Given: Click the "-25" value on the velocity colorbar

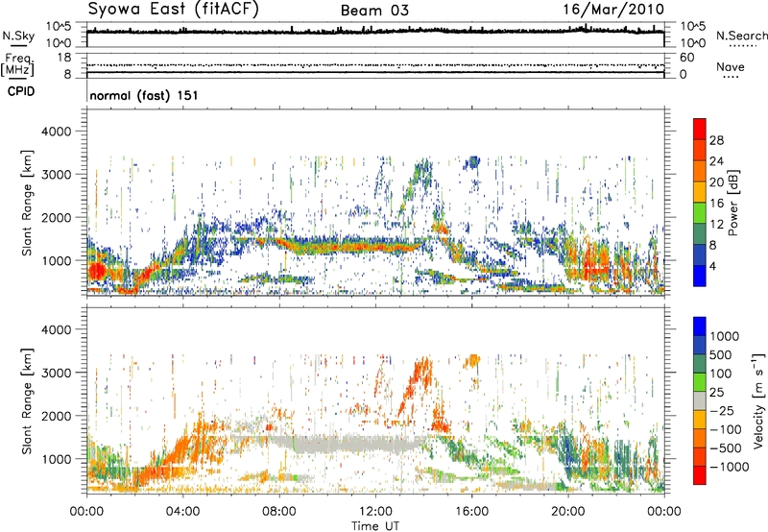Looking at the screenshot, I should 723,411.
